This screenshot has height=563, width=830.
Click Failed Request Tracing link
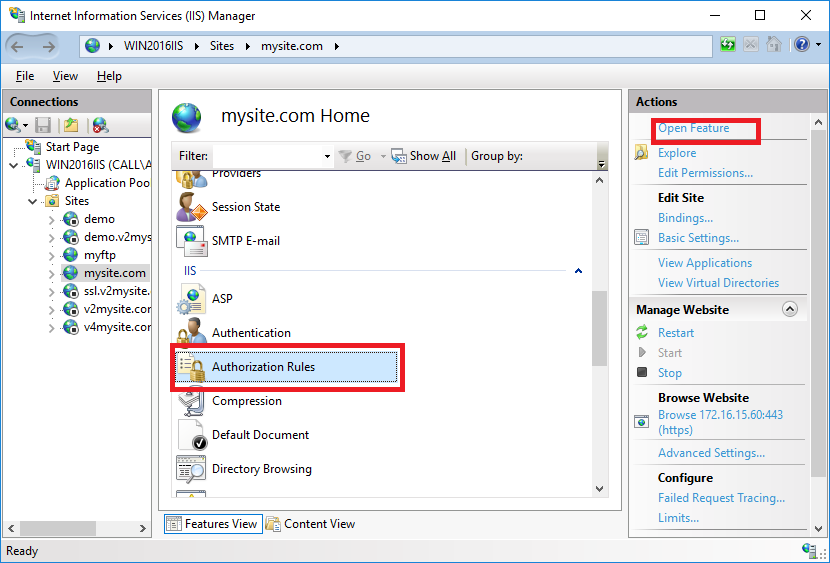pyautogui.click(x=721, y=498)
